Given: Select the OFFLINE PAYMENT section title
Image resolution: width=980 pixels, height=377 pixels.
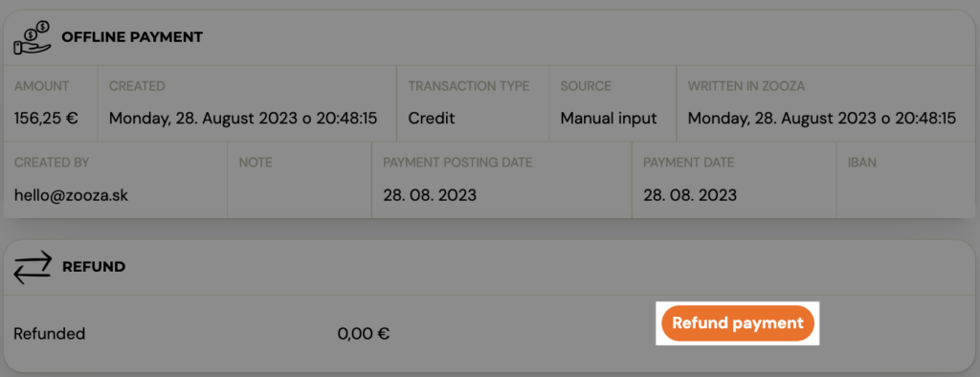Looking at the screenshot, I should (x=132, y=37).
